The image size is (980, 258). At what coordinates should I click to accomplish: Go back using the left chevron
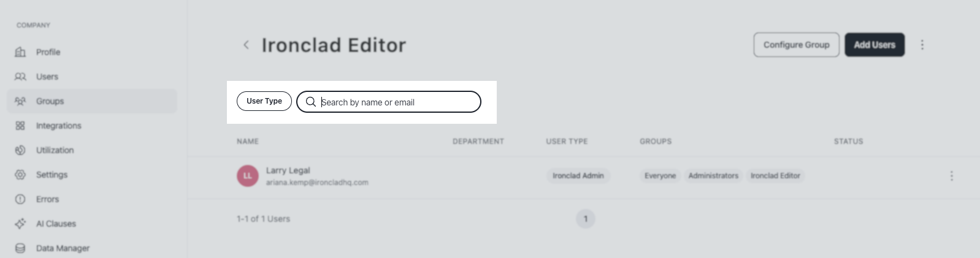pos(246,45)
